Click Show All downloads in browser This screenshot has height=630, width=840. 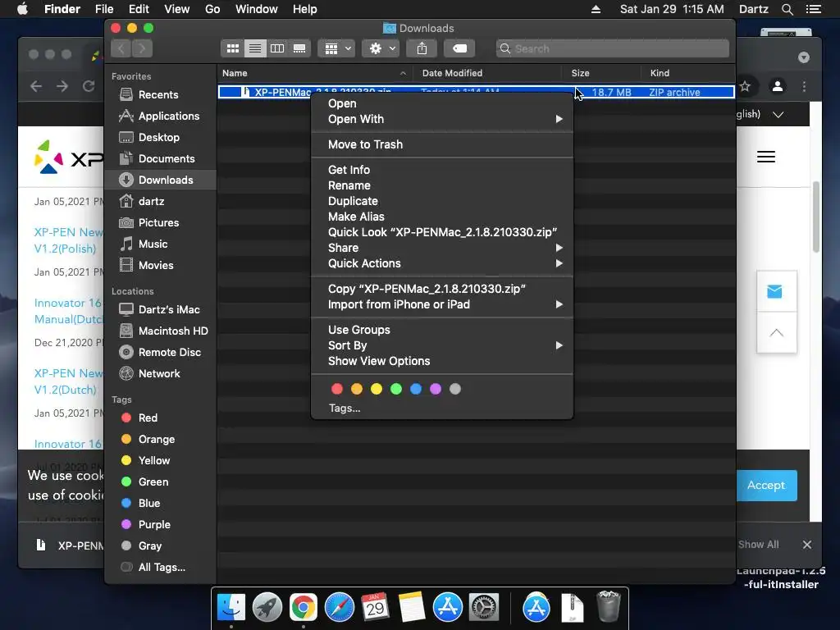(759, 545)
